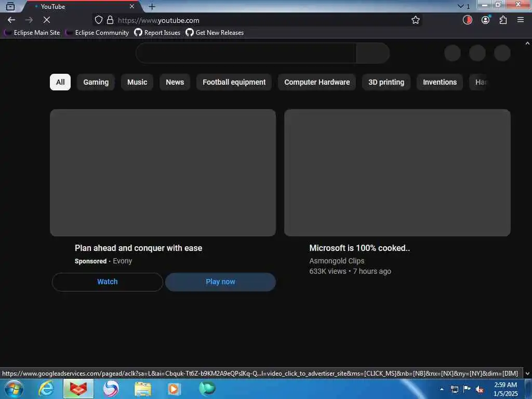The height and width of the screenshot is (399, 532).
Task: Go back with the browser back arrow
Action: point(11,20)
